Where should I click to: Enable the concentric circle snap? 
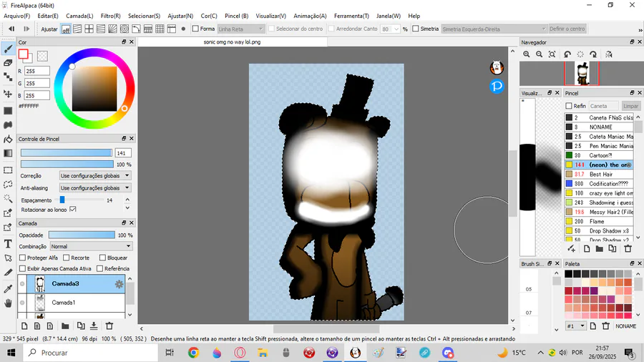[125, 29]
